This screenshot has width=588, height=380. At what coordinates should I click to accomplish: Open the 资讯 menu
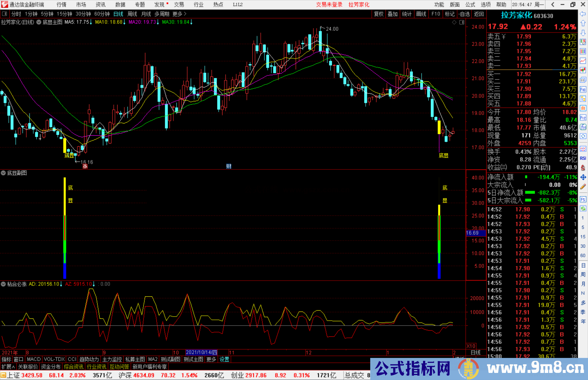[x=100, y=5]
